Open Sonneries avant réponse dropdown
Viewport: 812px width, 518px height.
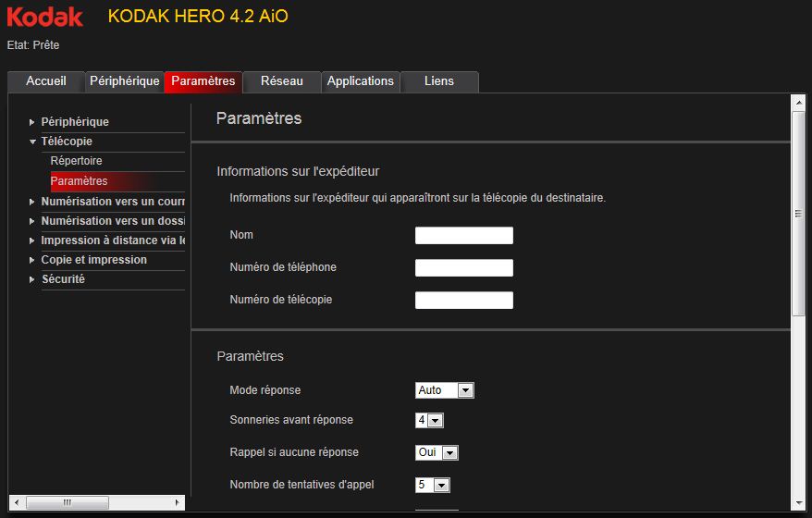pyautogui.click(x=430, y=420)
